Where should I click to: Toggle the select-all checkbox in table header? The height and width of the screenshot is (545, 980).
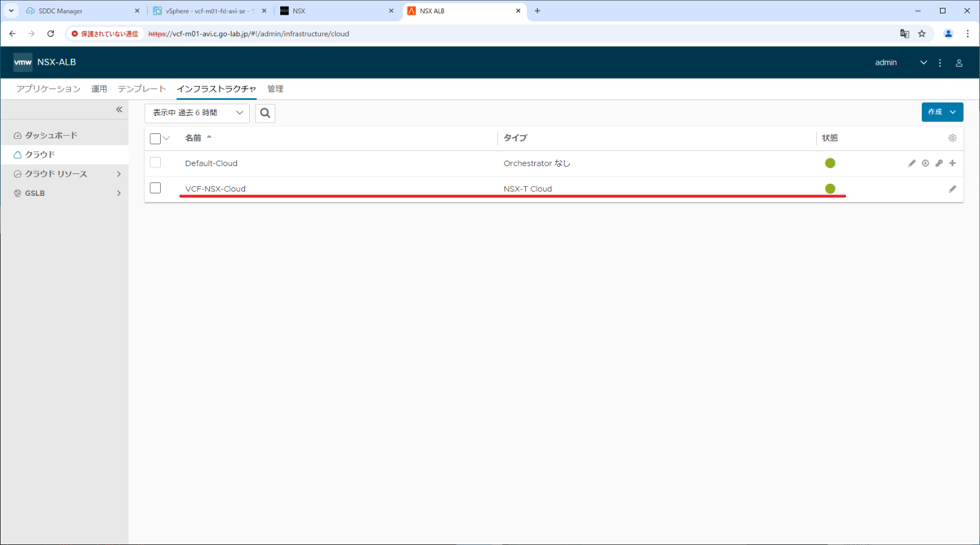click(x=155, y=138)
